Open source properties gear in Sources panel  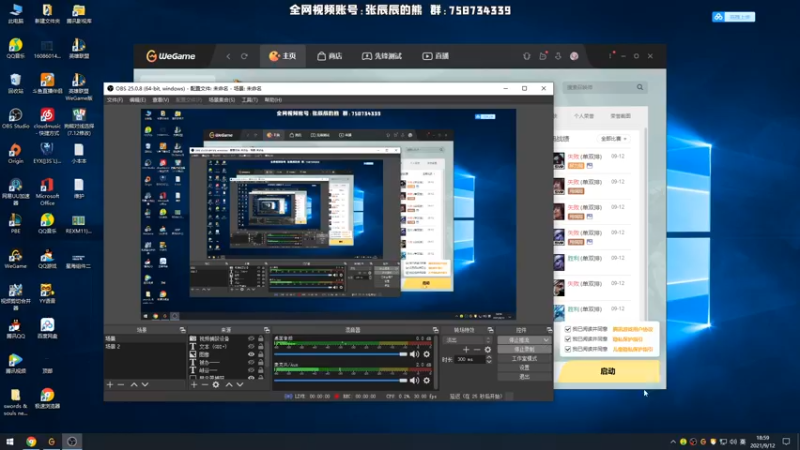[x=216, y=384]
